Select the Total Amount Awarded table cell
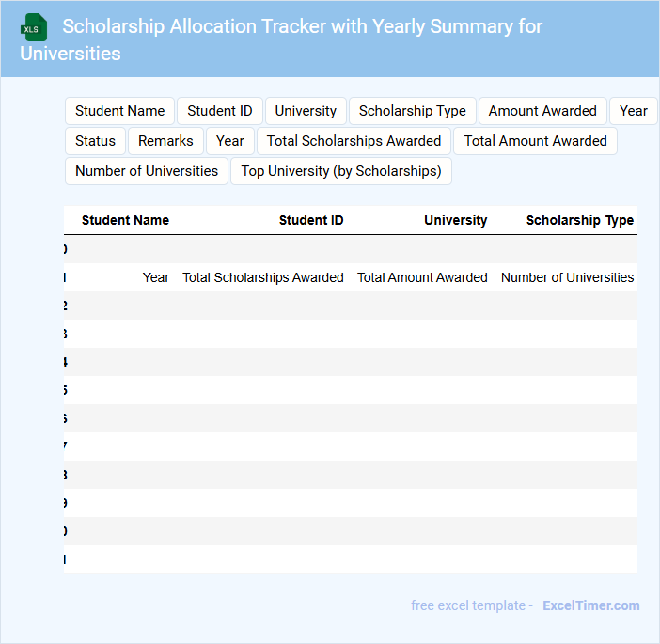 click(422, 277)
